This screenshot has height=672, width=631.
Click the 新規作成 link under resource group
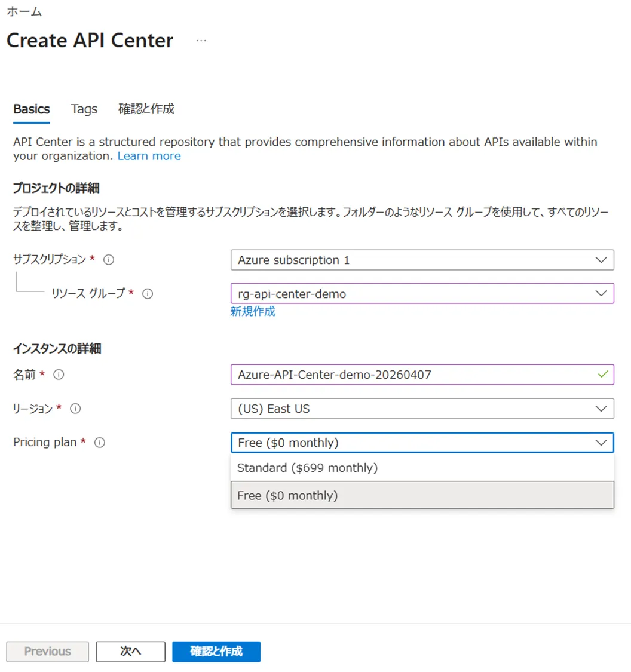pos(253,311)
